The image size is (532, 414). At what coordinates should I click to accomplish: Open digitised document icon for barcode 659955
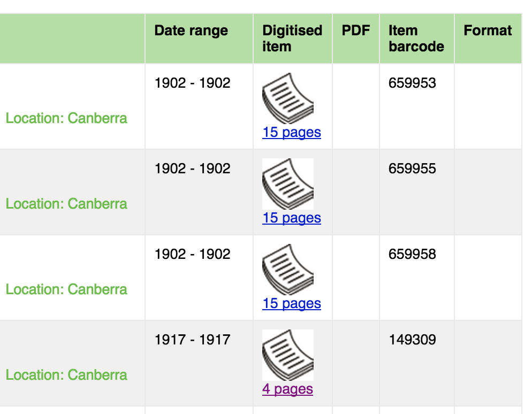click(288, 184)
